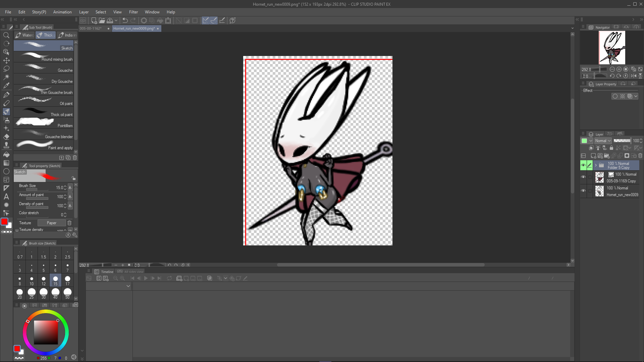644x362 pixels.
Task: Click the Navigator thumbnail preview
Action: [612, 48]
